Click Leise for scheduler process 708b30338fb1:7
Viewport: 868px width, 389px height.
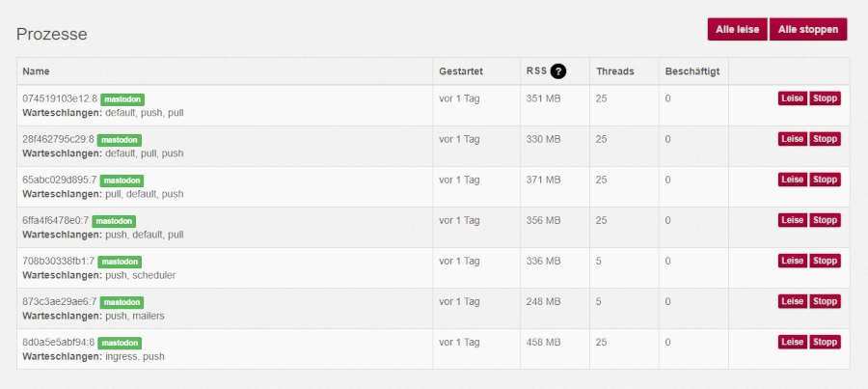792,261
